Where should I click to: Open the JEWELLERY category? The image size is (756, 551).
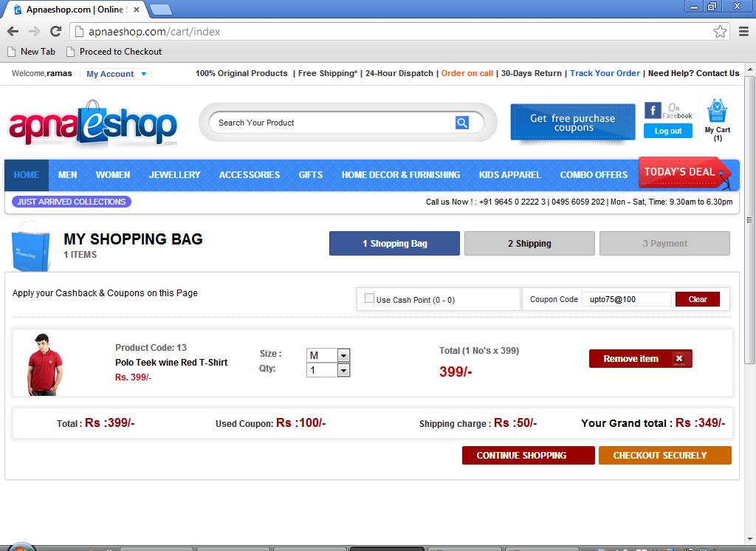(174, 174)
